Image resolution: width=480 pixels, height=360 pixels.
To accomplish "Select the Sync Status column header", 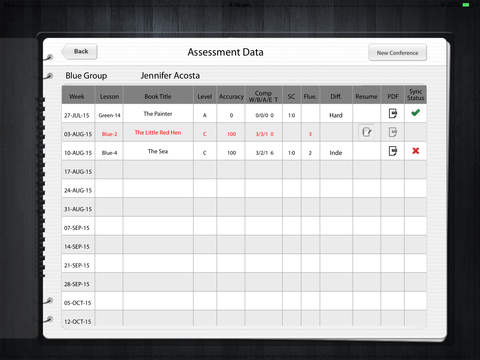I will (x=415, y=95).
